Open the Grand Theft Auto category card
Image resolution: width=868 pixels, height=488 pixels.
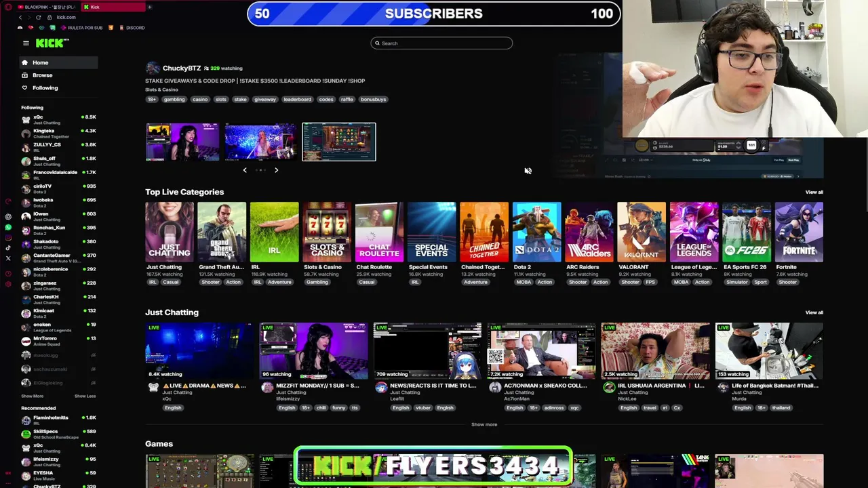[222, 232]
